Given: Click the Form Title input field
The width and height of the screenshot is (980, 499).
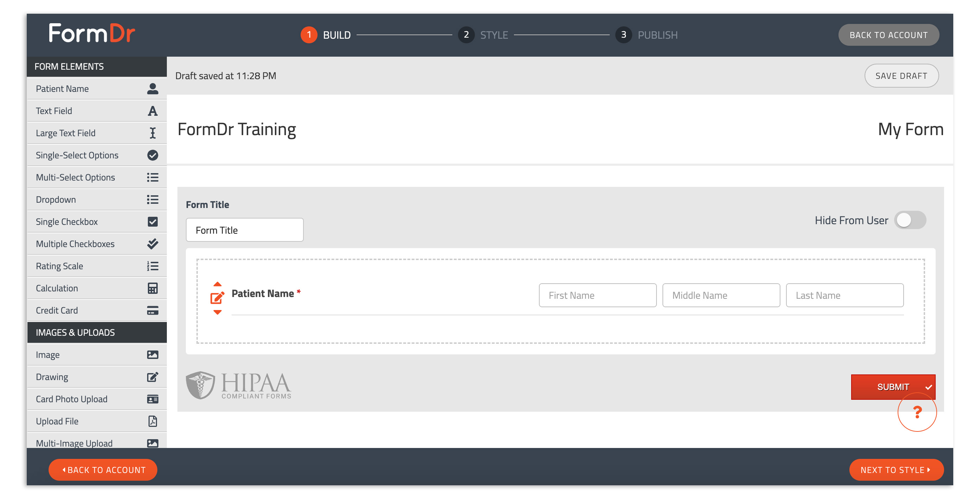Looking at the screenshot, I should [x=245, y=230].
